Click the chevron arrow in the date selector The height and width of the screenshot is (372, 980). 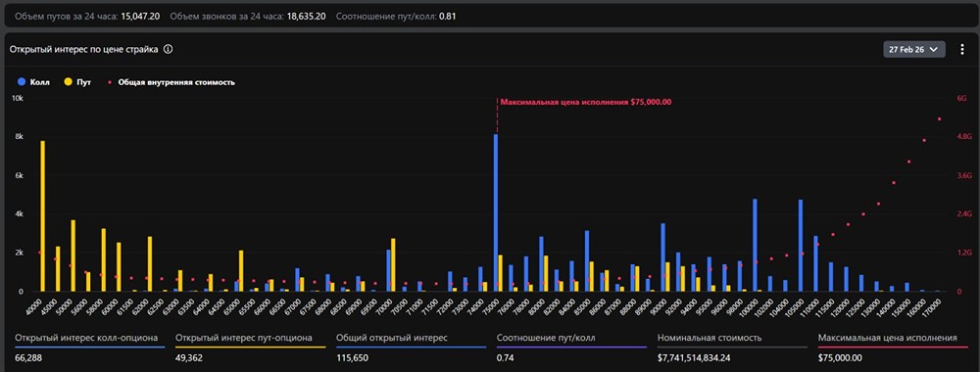(x=934, y=49)
